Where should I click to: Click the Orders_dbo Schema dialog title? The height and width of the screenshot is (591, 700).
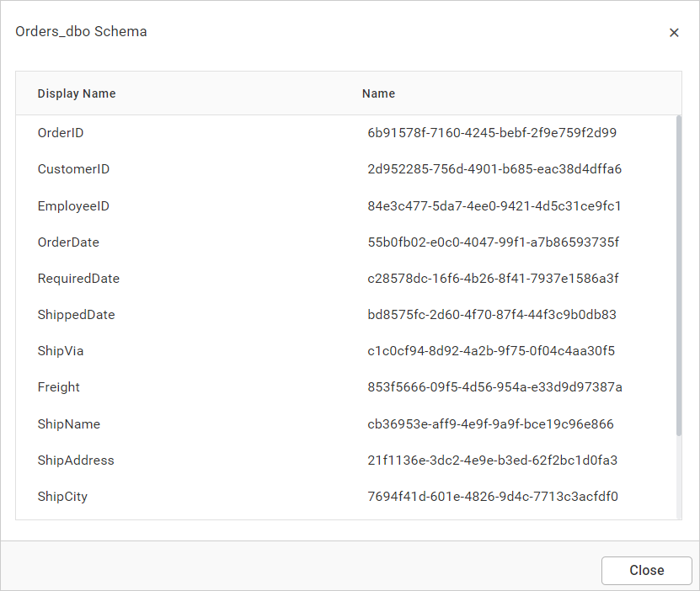pyautogui.click(x=81, y=31)
